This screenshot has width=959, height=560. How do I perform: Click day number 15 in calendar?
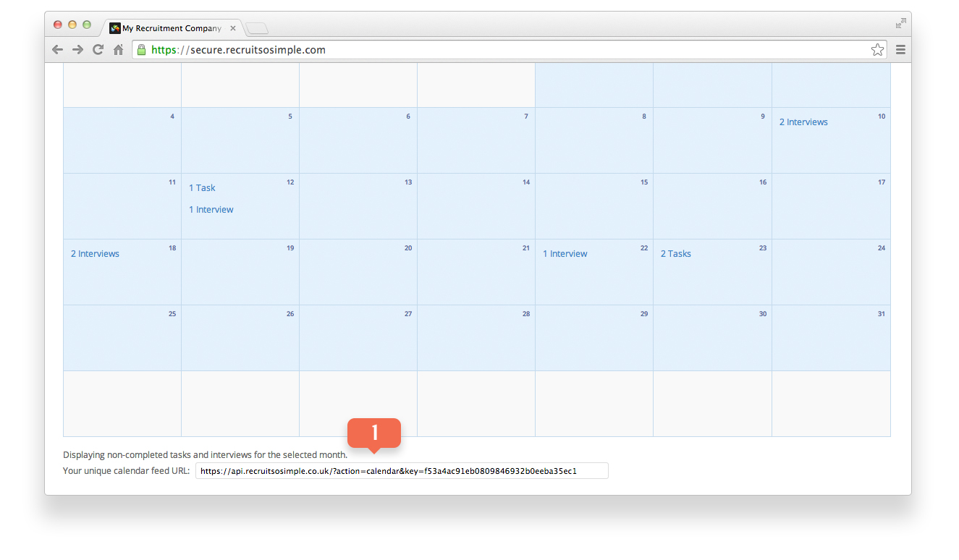coord(644,182)
